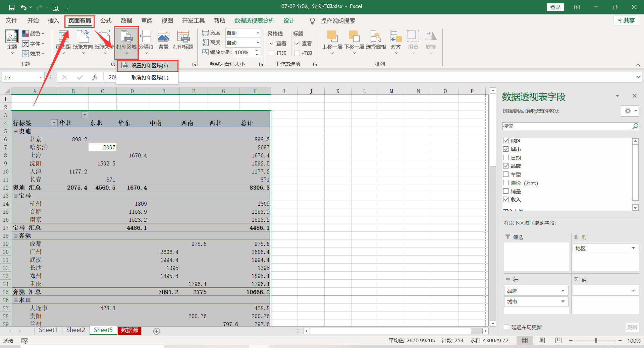This screenshot has height=348, width=644.
Task: Collapse the 奔驰 group
Action: point(15,236)
